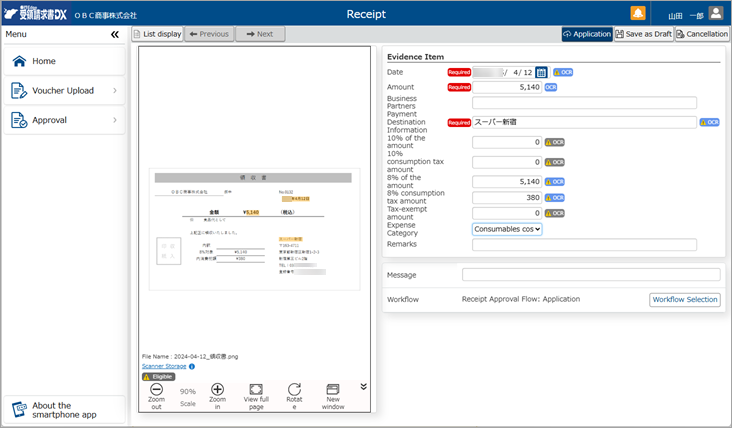This screenshot has width=732, height=428.
Task: Click the OCR badge for Payment Destination
Action: tap(709, 122)
